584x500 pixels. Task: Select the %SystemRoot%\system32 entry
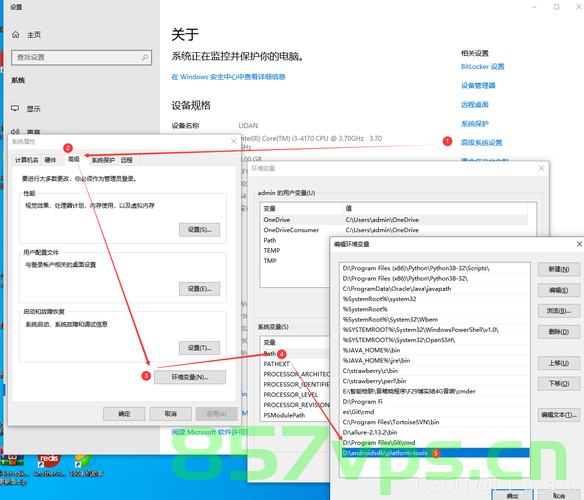tap(435, 299)
